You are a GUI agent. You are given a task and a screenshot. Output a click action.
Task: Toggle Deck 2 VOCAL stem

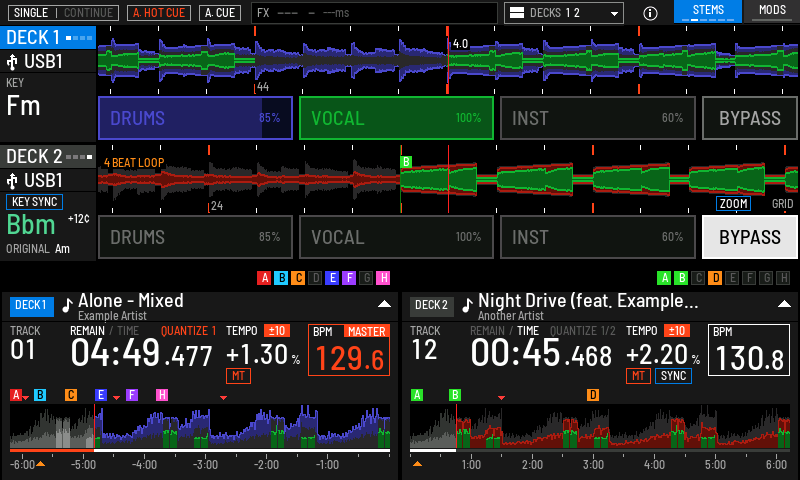[x=396, y=237]
